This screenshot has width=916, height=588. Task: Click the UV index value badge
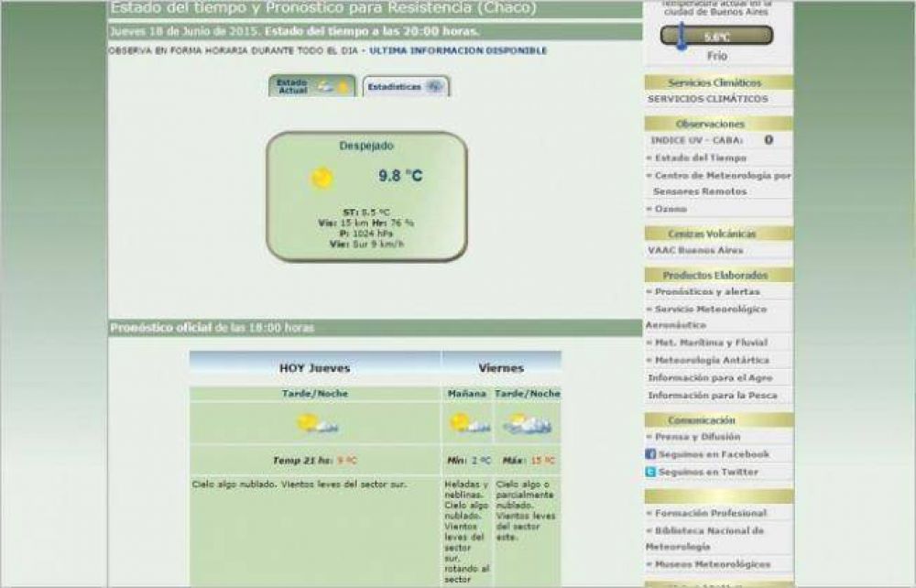(x=769, y=140)
